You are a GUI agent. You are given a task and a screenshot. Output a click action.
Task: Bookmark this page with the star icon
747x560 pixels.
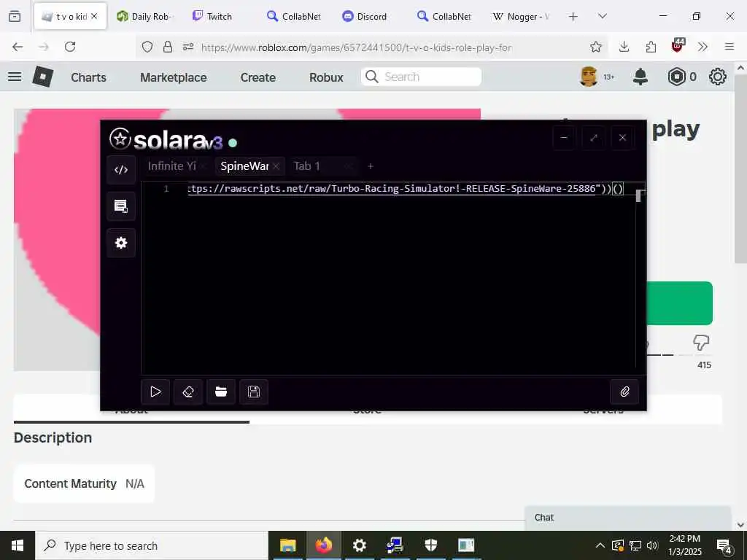click(x=595, y=47)
